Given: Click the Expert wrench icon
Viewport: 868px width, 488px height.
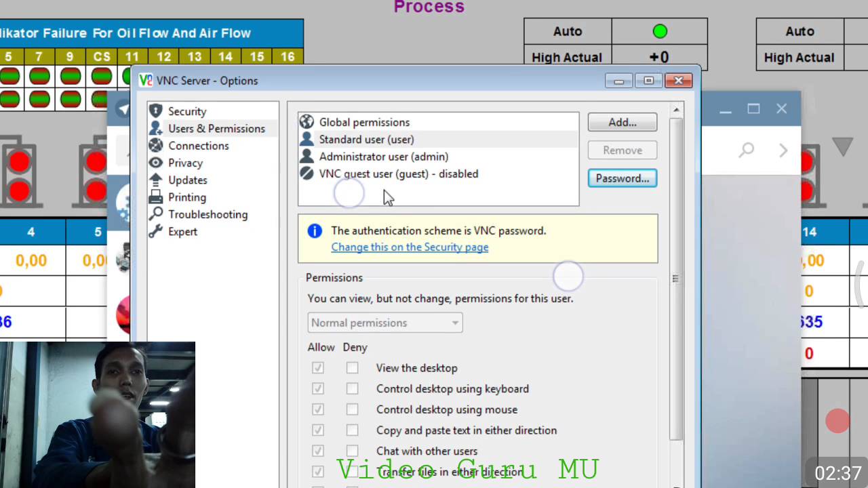Looking at the screenshot, I should click(156, 231).
